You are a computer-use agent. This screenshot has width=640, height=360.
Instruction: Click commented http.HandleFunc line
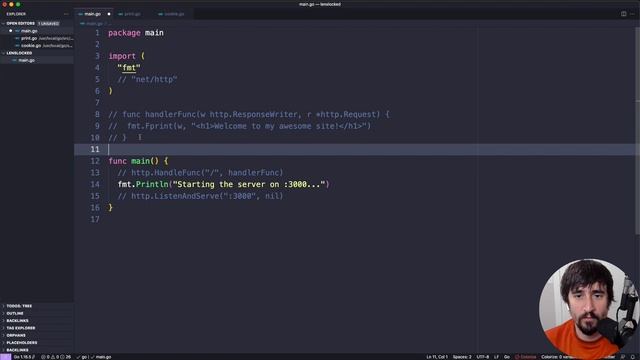200,173
